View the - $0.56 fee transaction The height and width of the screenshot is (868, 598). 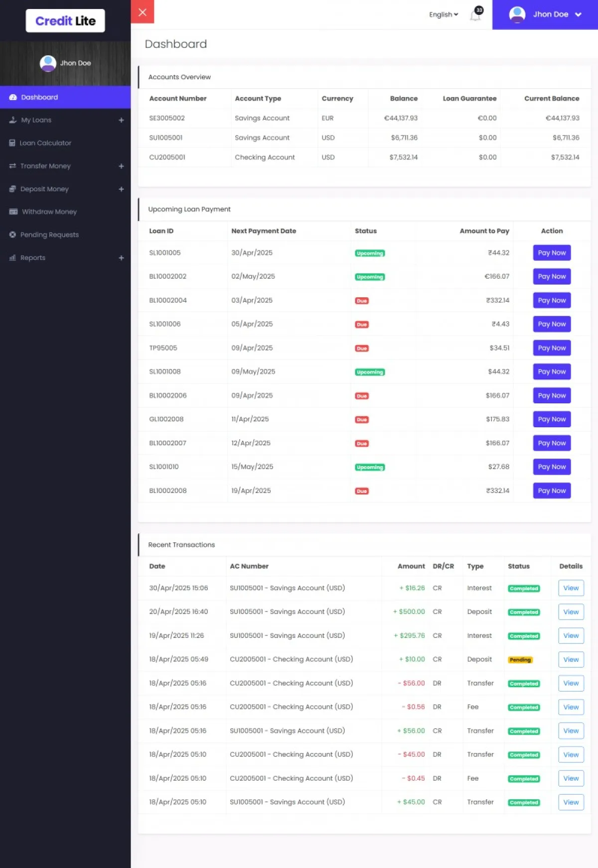(571, 707)
